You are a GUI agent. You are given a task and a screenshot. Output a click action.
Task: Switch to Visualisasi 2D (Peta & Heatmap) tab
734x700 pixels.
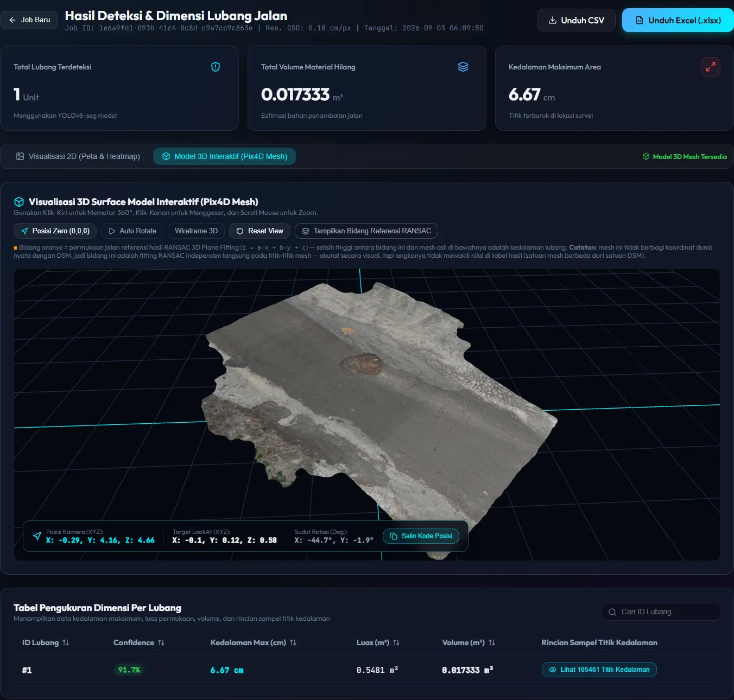click(78, 156)
